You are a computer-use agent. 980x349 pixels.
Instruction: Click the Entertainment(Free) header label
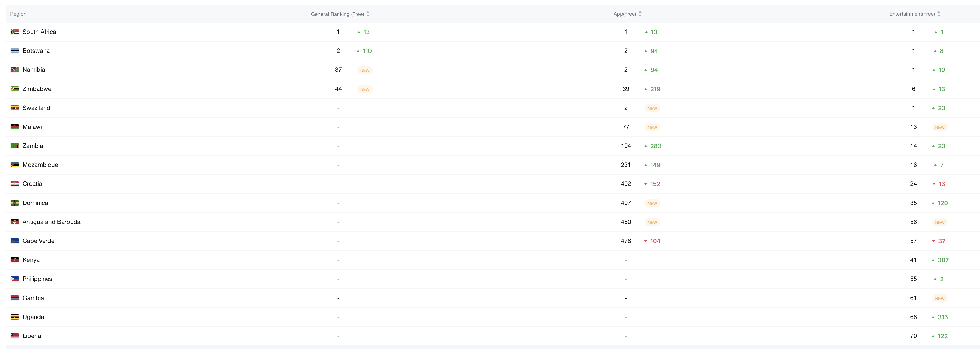pos(912,14)
